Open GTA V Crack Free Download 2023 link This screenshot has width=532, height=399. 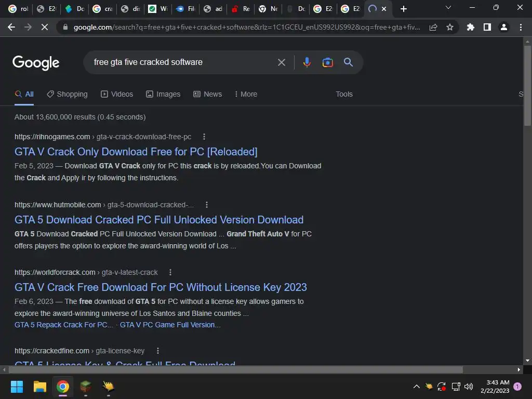(x=161, y=287)
